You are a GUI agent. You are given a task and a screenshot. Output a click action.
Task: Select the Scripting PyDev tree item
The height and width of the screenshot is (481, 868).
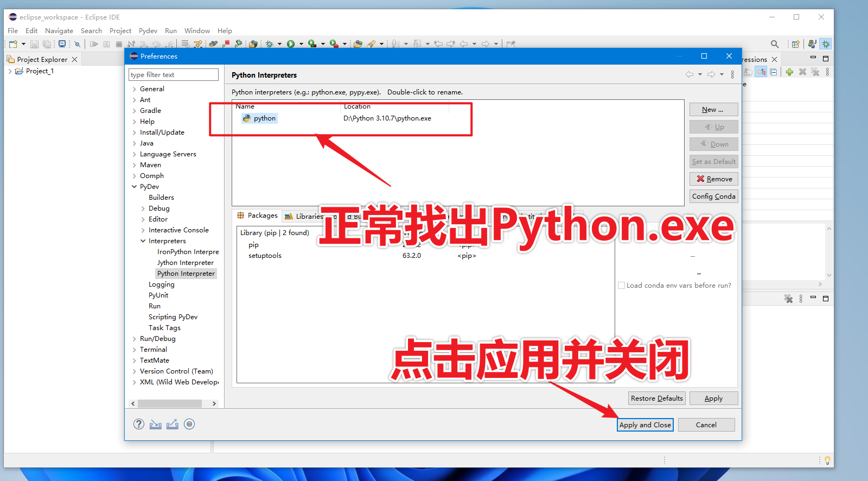pyautogui.click(x=173, y=317)
